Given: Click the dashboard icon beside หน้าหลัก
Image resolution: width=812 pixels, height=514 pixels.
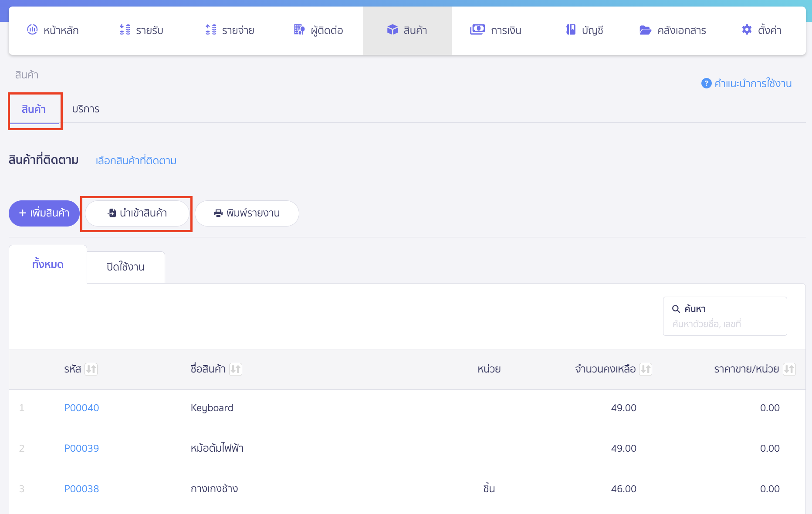Looking at the screenshot, I should pyautogui.click(x=32, y=30).
